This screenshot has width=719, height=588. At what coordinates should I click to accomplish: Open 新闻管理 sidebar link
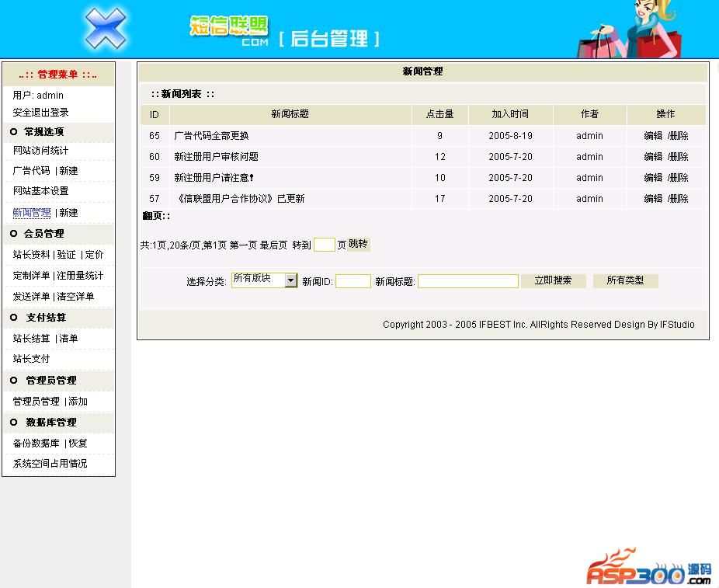pos(32,213)
